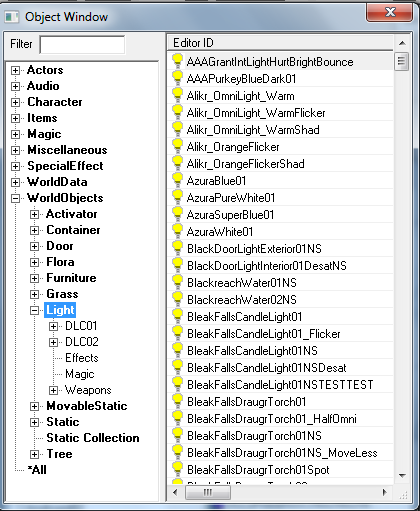
Task: Expand the MovableStatic category
Action: [x=34, y=406]
